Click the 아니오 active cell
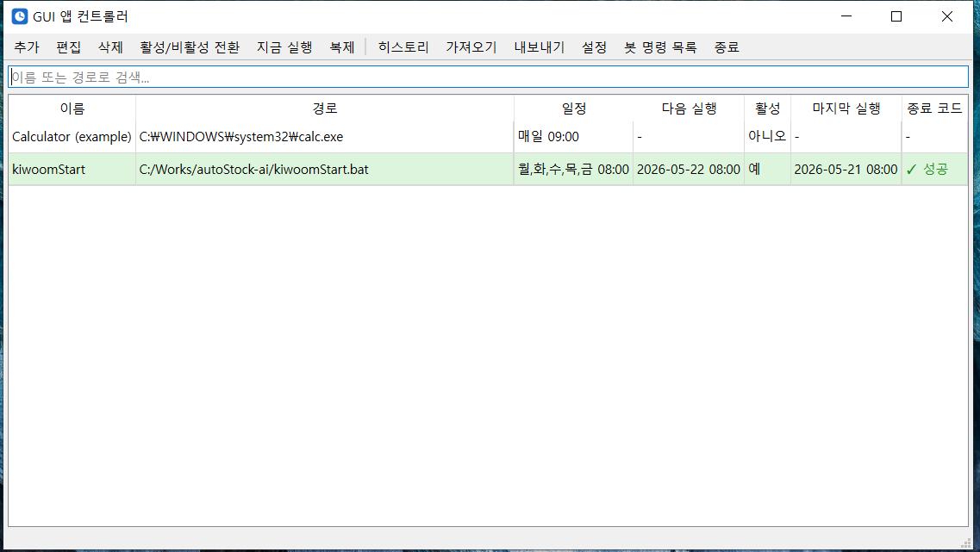The image size is (980, 552). click(767, 137)
